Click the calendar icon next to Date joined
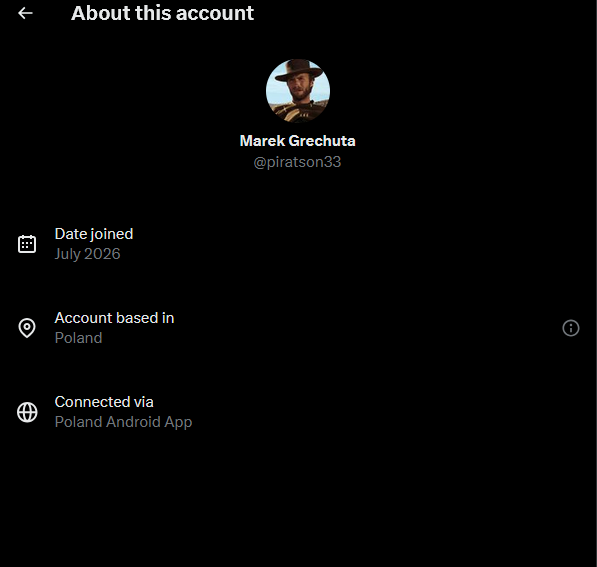The height and width of the screenshot is (567, 597). click(x=27, y=244)
